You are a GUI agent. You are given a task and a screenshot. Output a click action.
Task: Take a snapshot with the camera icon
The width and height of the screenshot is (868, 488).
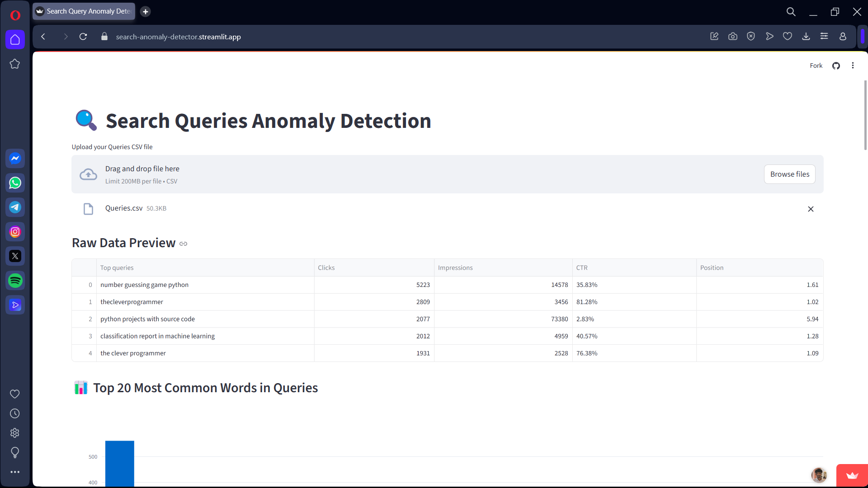(x=733, y=37)
